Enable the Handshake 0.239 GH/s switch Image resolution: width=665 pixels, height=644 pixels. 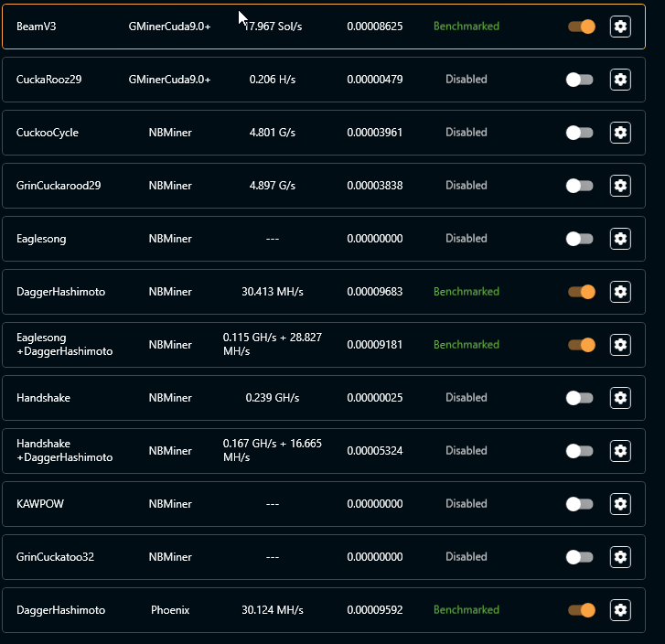click(579, 398)
